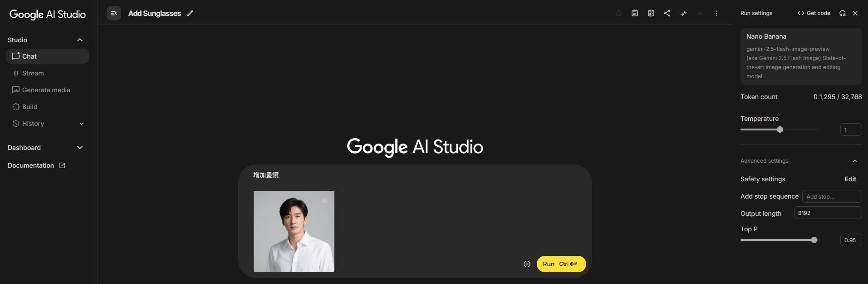868x284 pixels.
Task: Click the reset default settings icon
Action: [x=842, y=13]
